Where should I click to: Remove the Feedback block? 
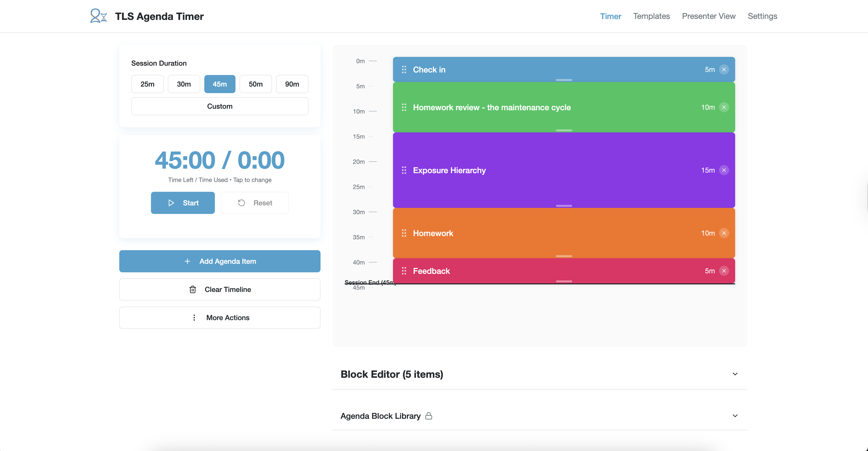(724, 271)
